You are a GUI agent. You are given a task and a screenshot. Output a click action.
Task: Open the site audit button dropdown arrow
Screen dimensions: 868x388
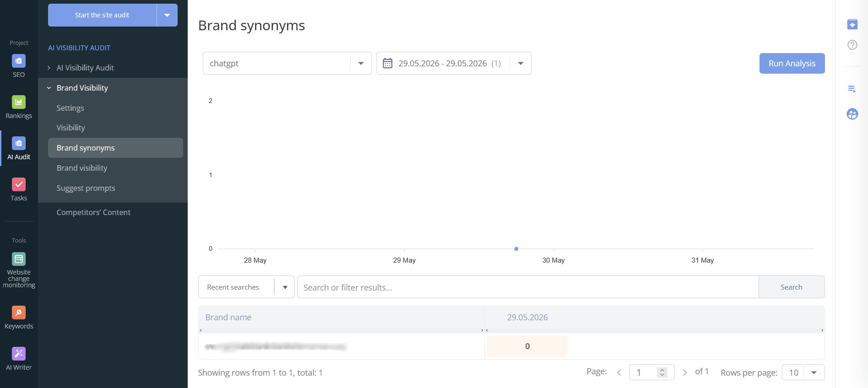pos(167,15)
